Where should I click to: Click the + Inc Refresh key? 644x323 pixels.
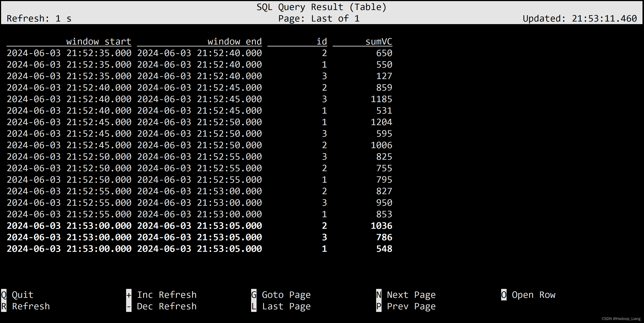pos(129,295)
